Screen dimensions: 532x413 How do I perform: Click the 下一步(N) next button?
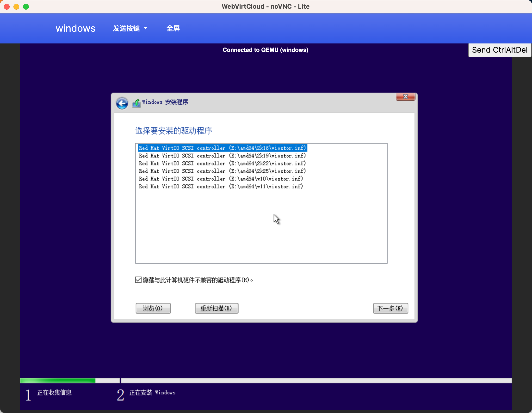[x=390, y=308]
